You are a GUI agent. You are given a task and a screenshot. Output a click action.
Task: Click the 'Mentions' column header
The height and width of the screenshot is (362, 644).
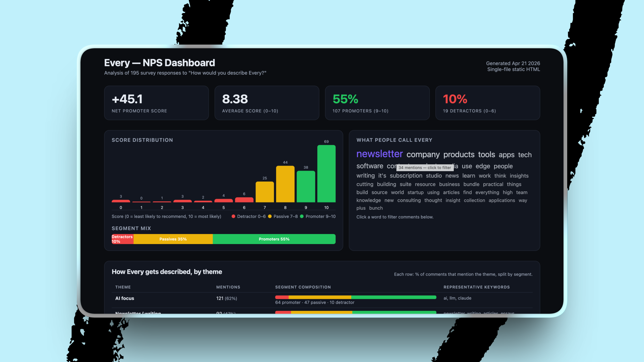pyautogui.click(x=228, y=287)
